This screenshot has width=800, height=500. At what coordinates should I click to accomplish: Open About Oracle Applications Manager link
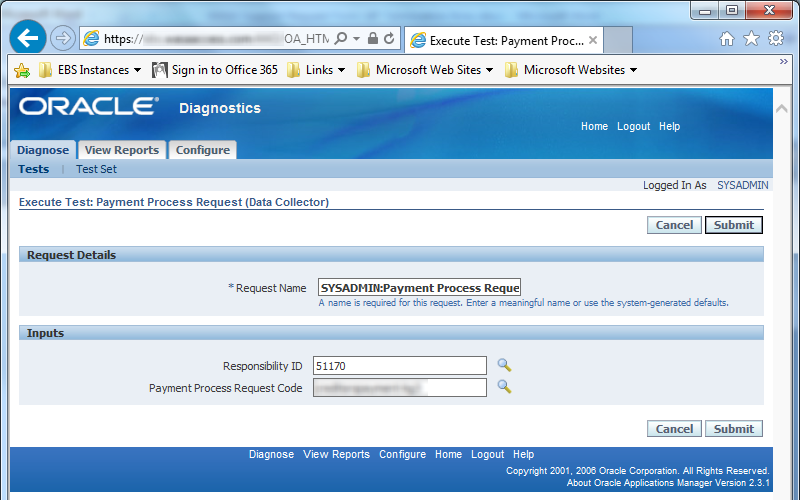[668, 483]
